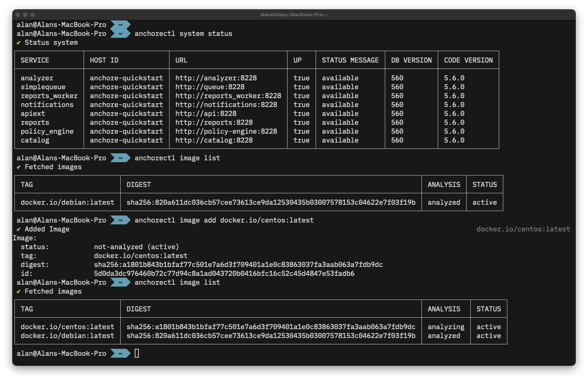The height and width of the screenshot is (381, 588).
Task: Click the 'anchorectl image add docker.io/centos:latest' command
Action: [224, 220]
